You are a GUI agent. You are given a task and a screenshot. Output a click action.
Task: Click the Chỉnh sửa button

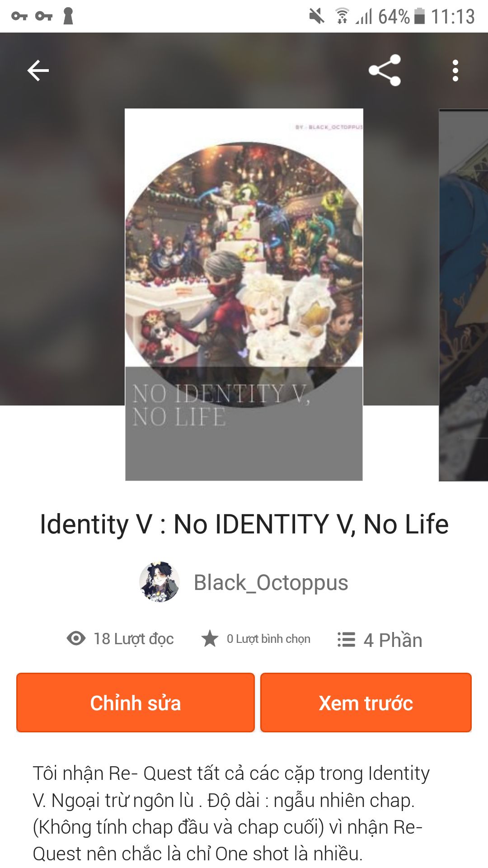(x=136, y=703)
